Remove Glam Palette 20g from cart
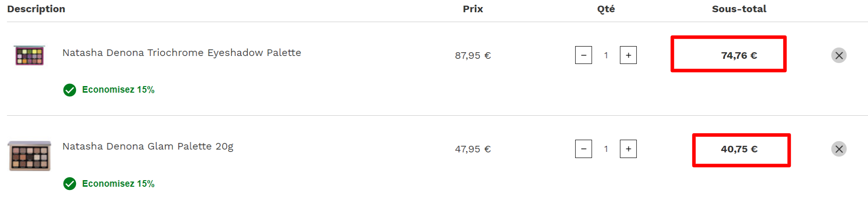The height and width of the screenshot is (206, 868). (839, 149)
